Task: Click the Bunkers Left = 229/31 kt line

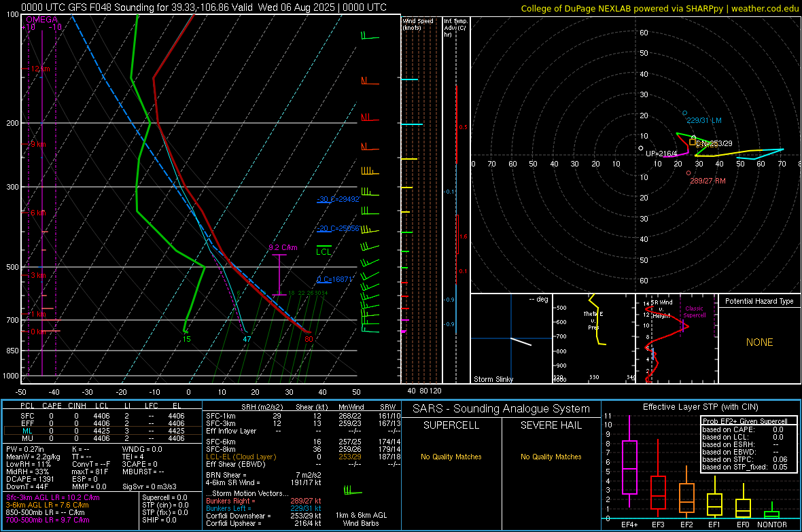Action: tap(264, 508)
